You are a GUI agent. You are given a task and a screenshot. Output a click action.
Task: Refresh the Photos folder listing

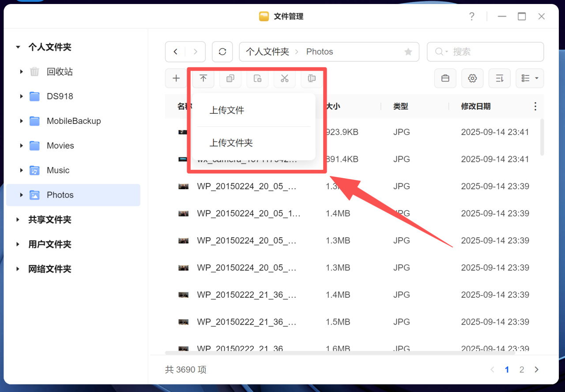point(222,52)
